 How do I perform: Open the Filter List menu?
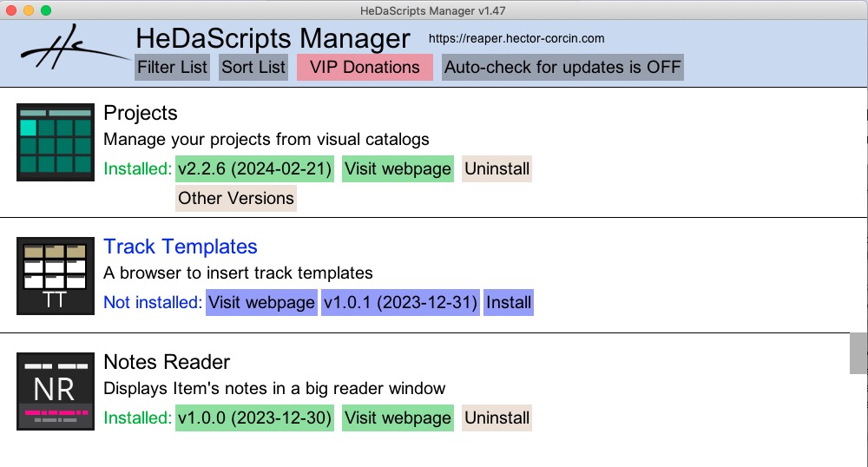coord(172,67)
